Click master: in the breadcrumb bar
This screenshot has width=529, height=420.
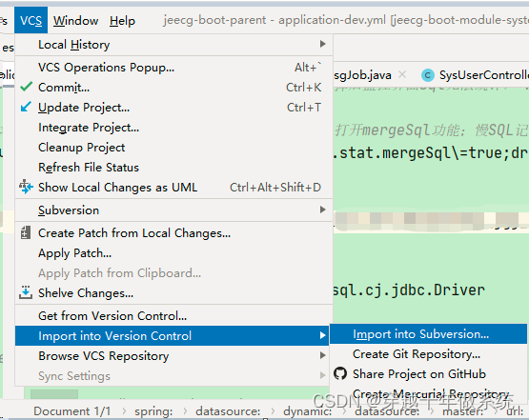[463, 411]
